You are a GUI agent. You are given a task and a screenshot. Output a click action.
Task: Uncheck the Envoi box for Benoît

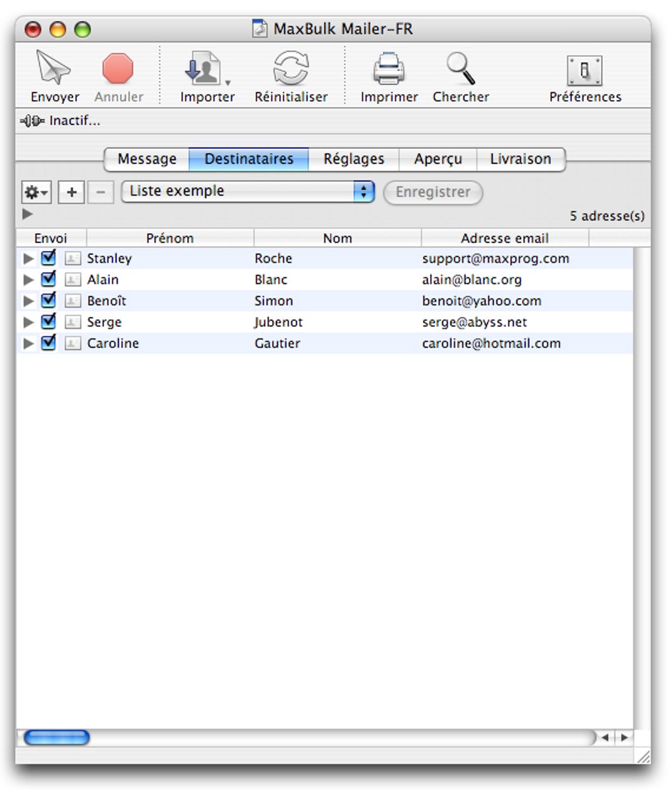pos(48,300)
